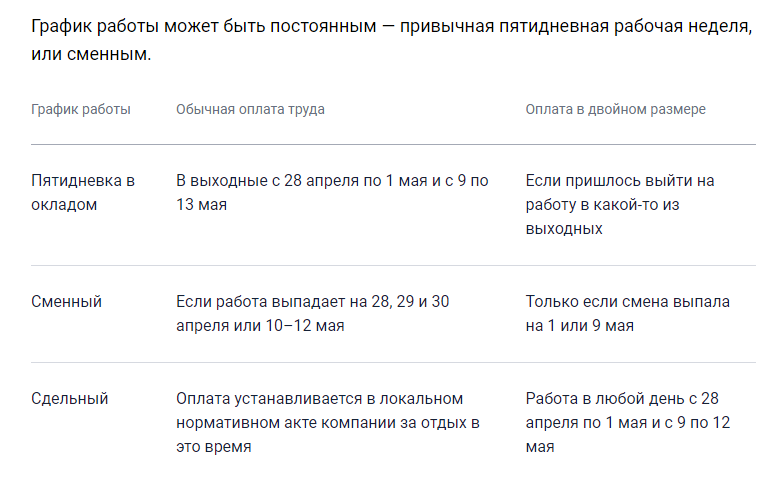
Task: Click the intro line about постоянным work schedule
Action: click(390, 26)
